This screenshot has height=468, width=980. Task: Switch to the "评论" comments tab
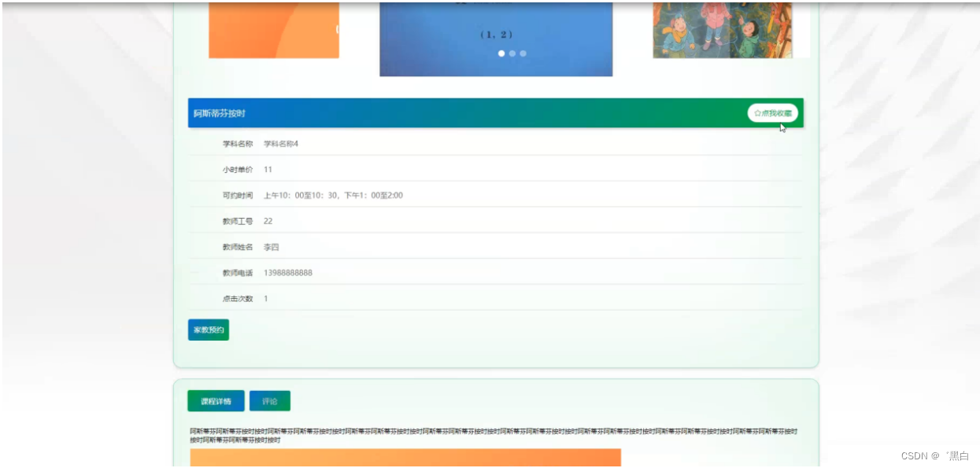(x=269, y=400)
